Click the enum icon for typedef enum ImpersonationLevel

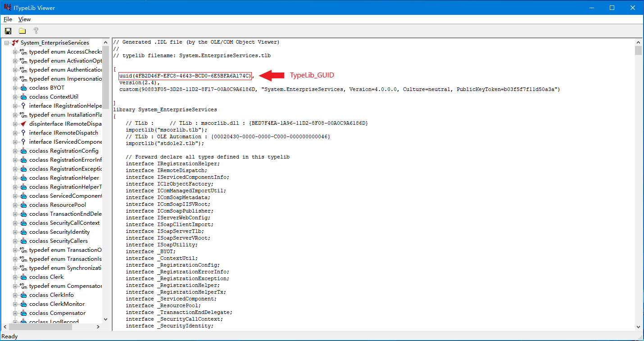point(23,79)
